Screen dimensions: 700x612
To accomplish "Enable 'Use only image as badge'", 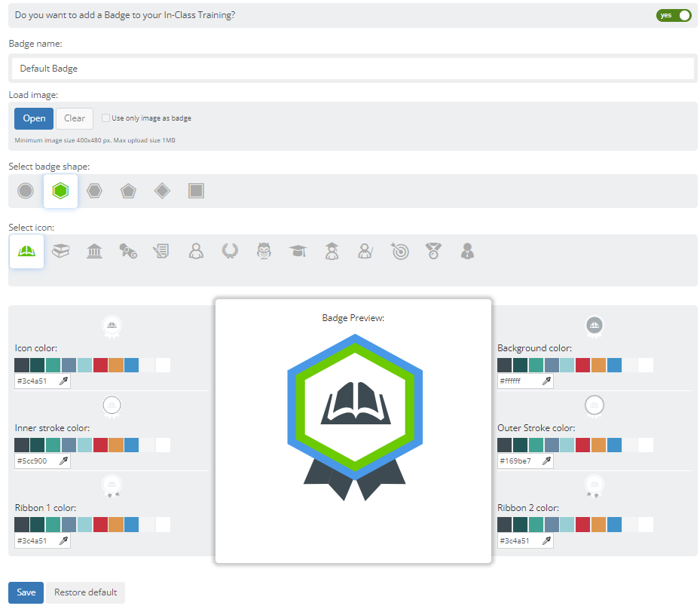I will tap(105, 118).
